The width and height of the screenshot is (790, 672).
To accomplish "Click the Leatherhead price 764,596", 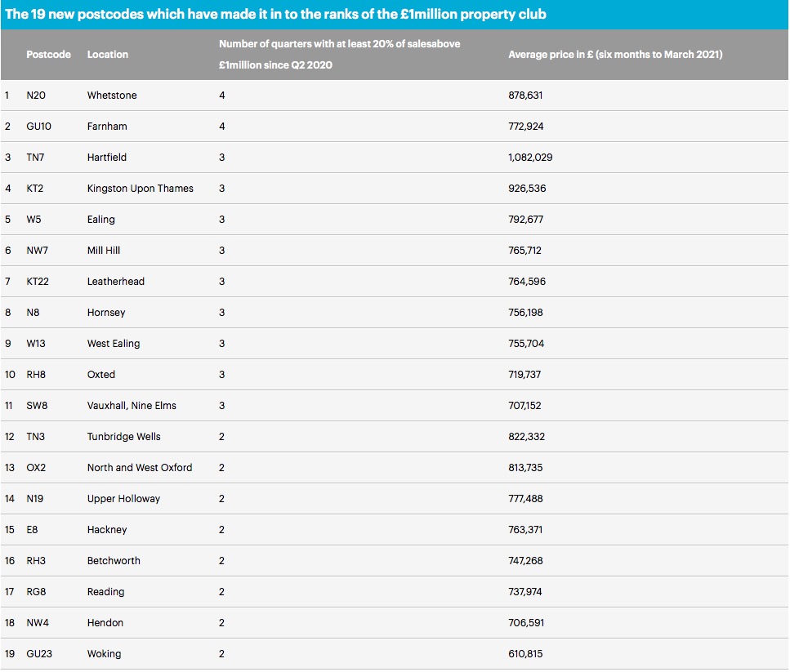I will [526, 282].
